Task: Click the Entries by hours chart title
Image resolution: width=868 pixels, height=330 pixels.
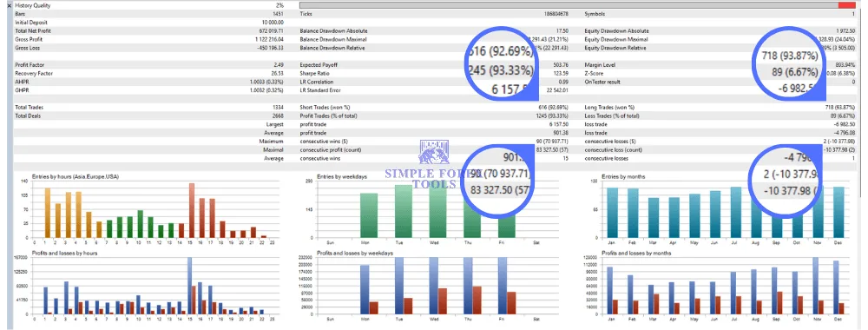Action: tap(76, 176)
